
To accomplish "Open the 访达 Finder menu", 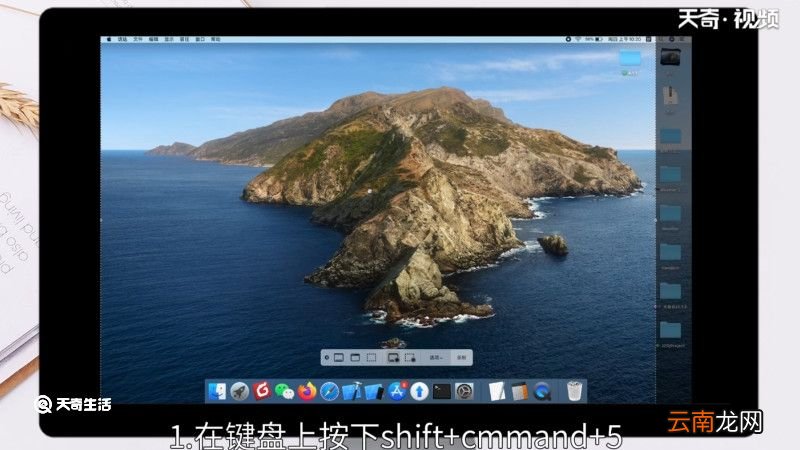I will coord(122,39).
